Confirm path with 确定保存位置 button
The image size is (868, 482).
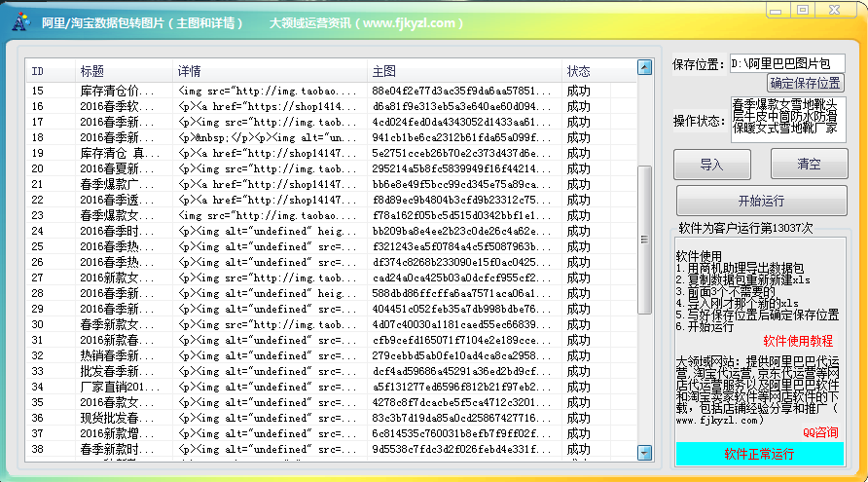click(x=806, y=83)
